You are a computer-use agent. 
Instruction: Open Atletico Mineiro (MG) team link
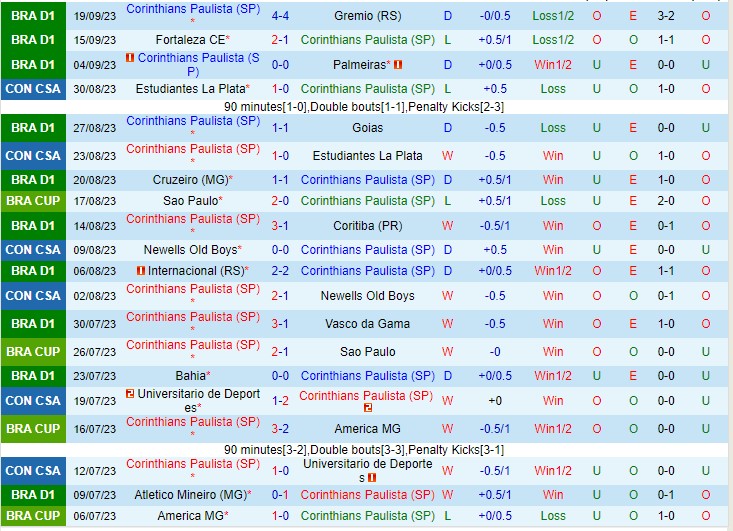191,495
